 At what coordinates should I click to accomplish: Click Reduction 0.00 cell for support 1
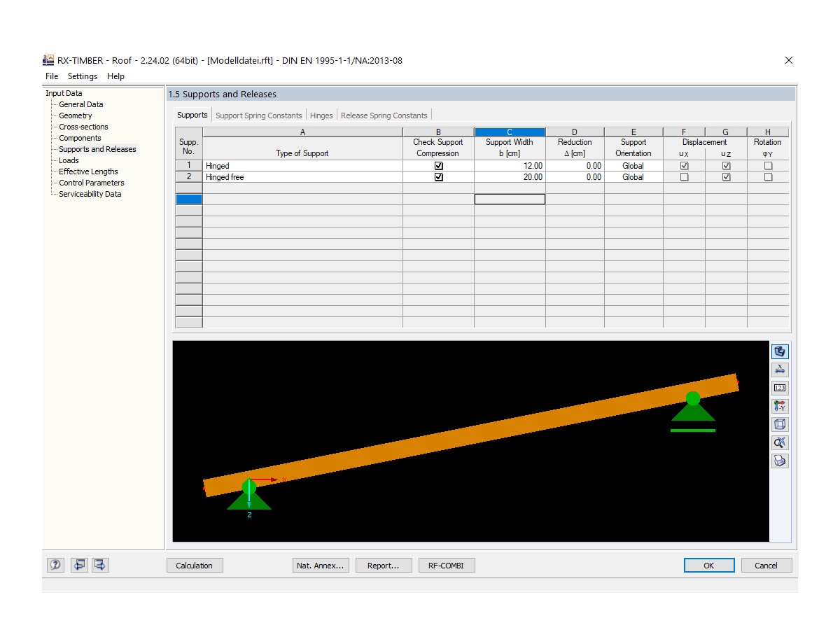[x=575, y=166]
